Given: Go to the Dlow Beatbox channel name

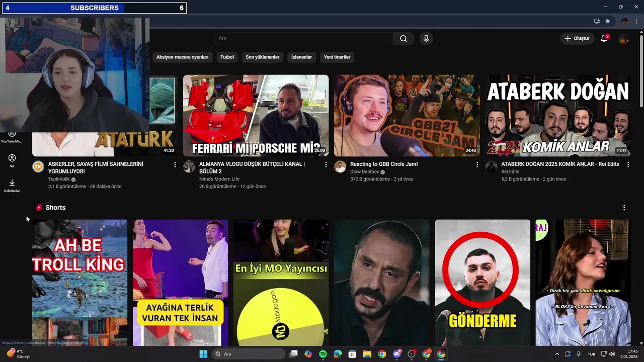Looking at the screenshot, I should (x=364, y=171).
